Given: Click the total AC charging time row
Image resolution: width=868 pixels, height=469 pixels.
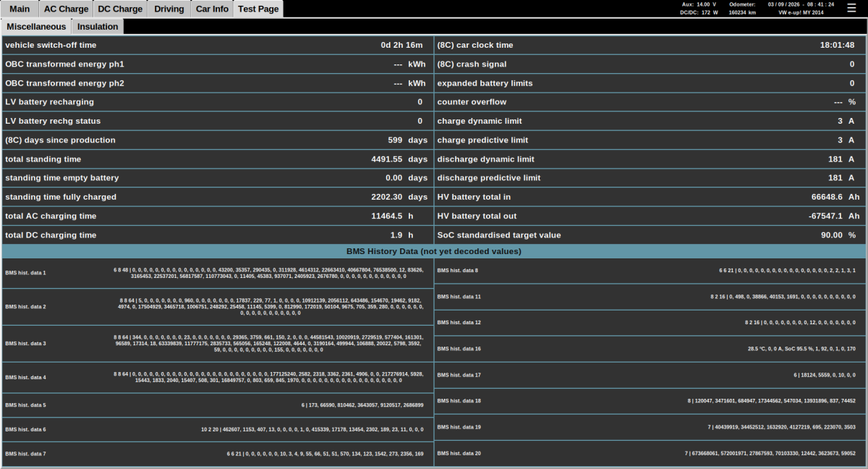Looking at the screenshot, I should click(217, 216).
